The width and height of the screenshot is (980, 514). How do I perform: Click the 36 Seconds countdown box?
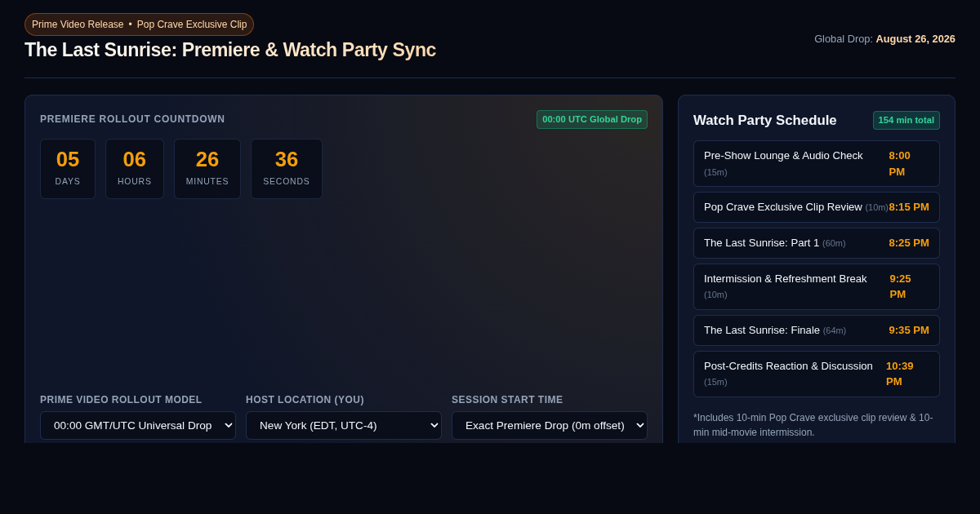287,169
